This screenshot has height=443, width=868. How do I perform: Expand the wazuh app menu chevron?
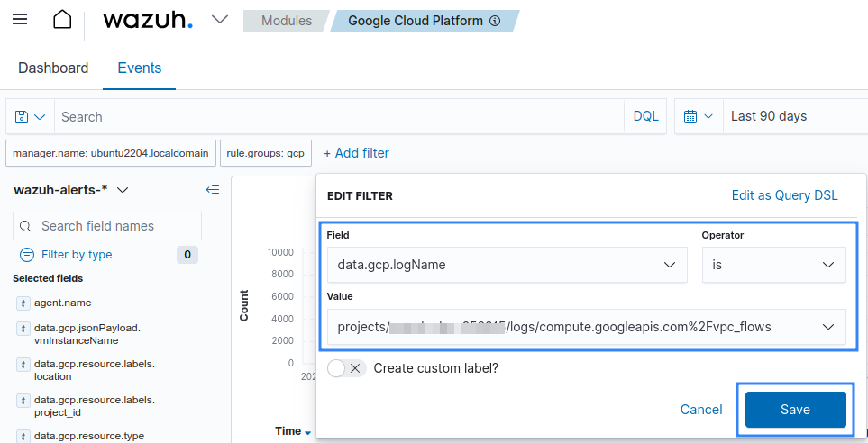pyautogui.click(x=220, y=20)
